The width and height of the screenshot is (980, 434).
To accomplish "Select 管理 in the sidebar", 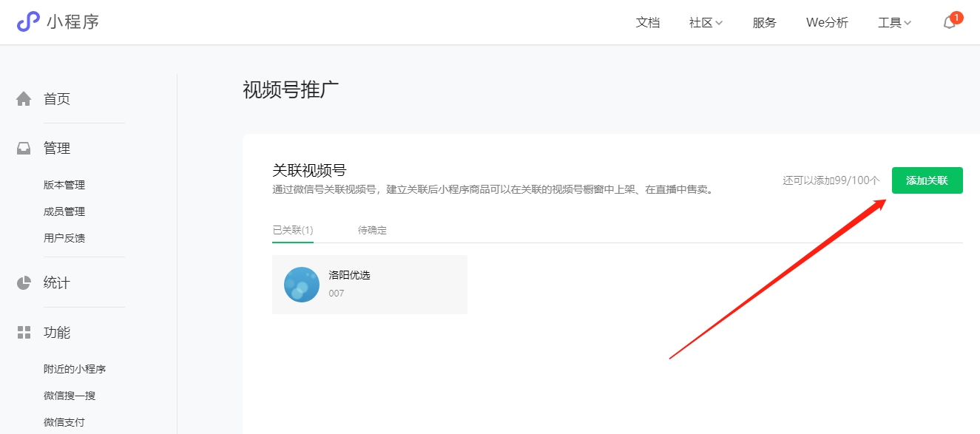I will [x=57, y=149].
